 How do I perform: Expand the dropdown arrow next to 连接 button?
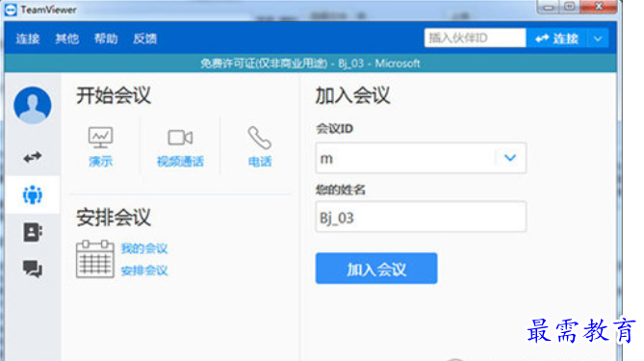598,39
